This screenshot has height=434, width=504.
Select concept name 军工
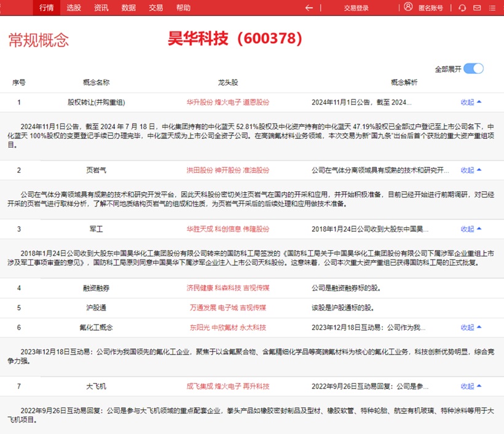click(96, 229)
